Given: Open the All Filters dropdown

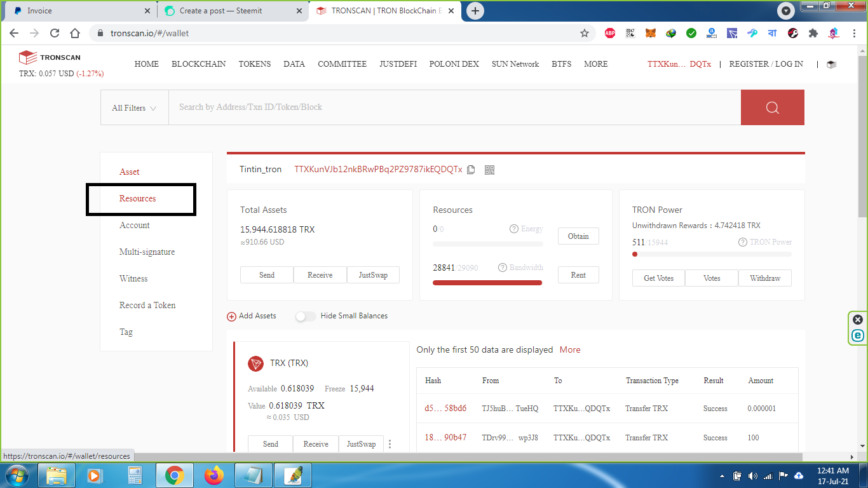Looking at the screenshot, I should 134,108.
